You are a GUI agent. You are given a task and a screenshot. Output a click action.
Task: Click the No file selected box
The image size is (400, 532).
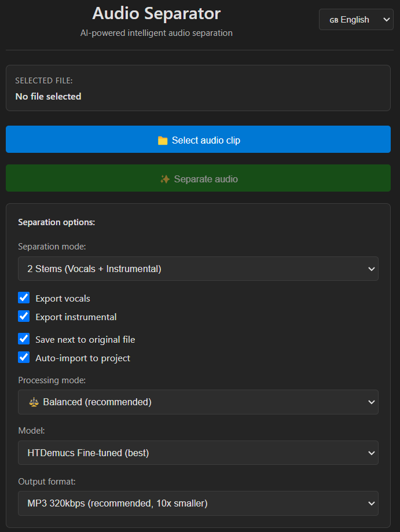point(198,88)
